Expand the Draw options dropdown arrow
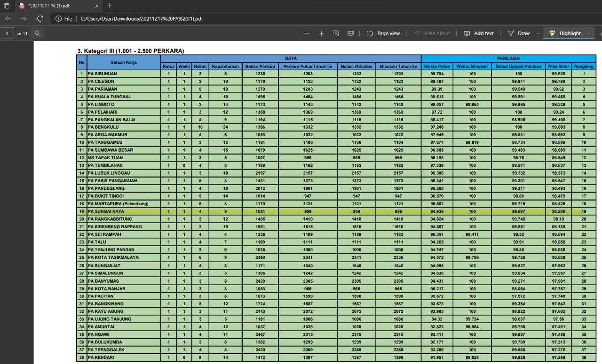Screen dimensions: 602x364 [x=538, y=33]
